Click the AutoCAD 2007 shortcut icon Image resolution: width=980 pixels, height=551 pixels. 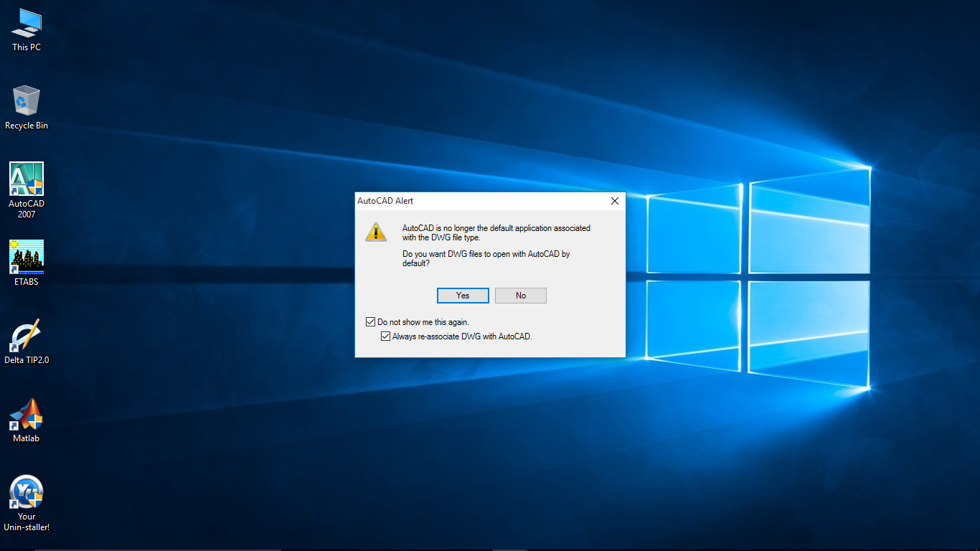[27, 179]
